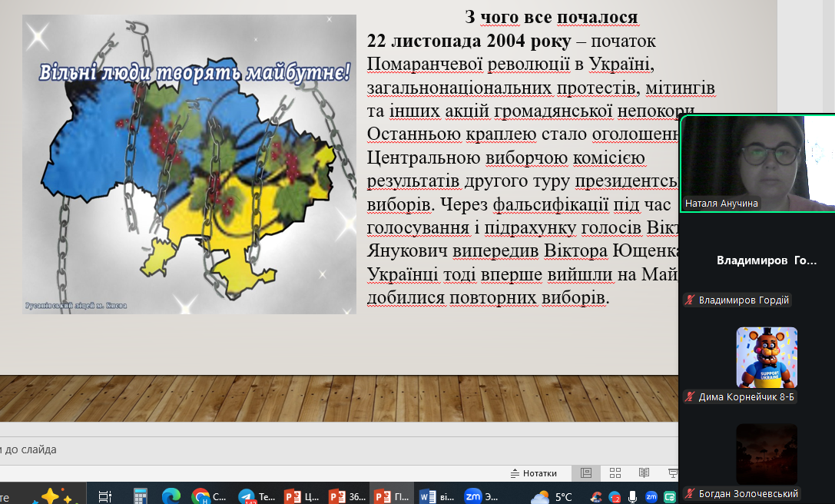
Task: Click the slide title 'З чого все почалося'
Action: tap(551, 17)
